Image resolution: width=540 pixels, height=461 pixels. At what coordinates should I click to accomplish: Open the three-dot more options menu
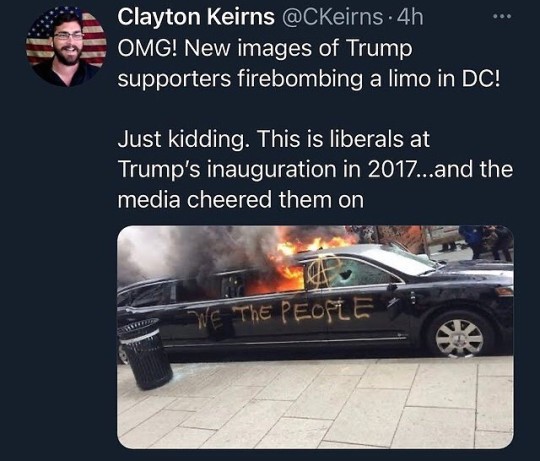coord(502,16)
